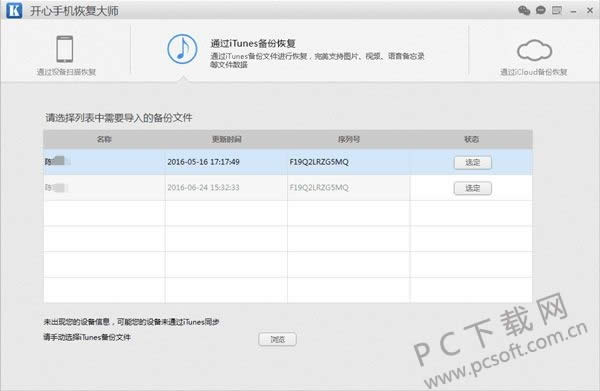The image size is (600, 391).
Task: Open the chat bubble feedback icon
Action: click(541, 10)
